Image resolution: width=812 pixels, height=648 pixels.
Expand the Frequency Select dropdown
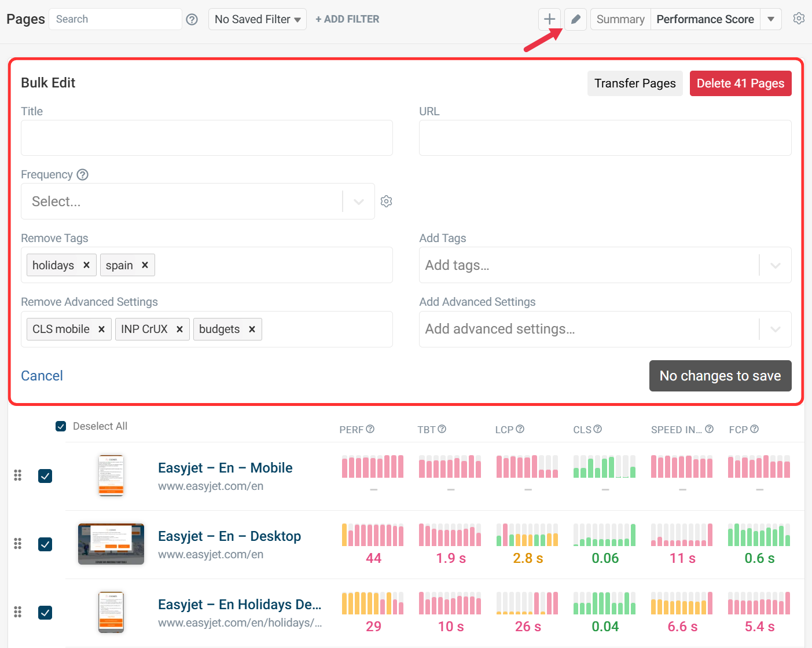pyautogui.click(x=358, y=202)
